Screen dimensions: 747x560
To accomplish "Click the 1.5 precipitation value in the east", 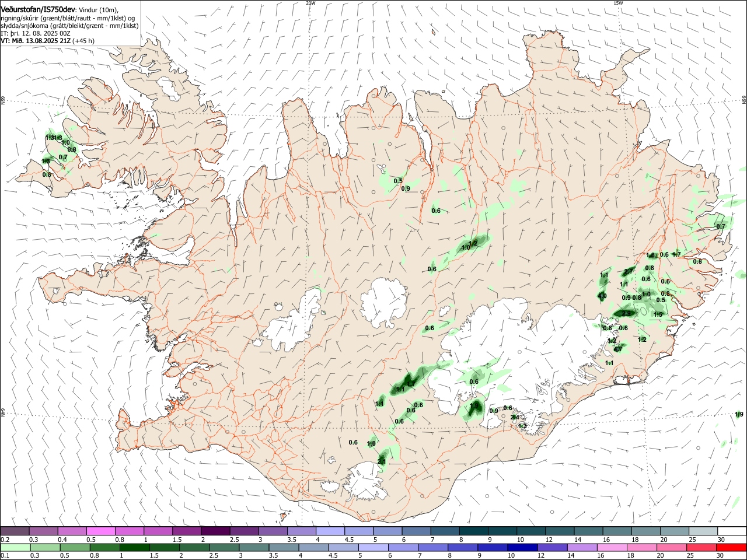I will 658,314.
